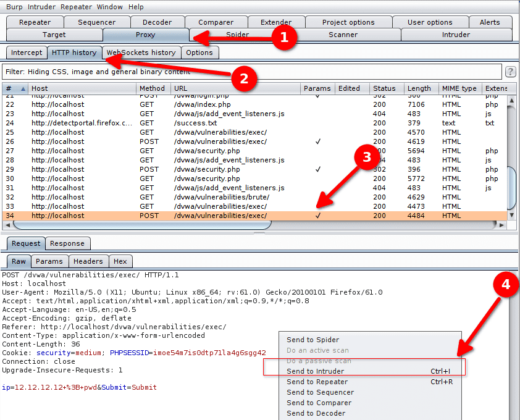Switch to the Intruder tab
The width and height of the screenshot is (520, 420).
(x=455, y=35)
